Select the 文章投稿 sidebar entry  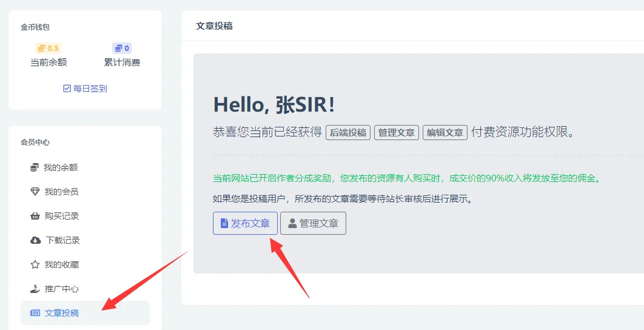coord(85,313)
